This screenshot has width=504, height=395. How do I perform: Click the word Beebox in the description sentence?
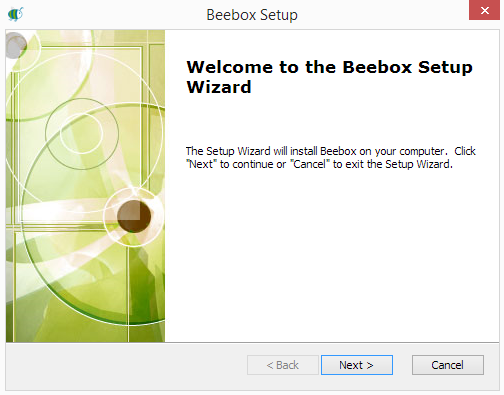338,151
